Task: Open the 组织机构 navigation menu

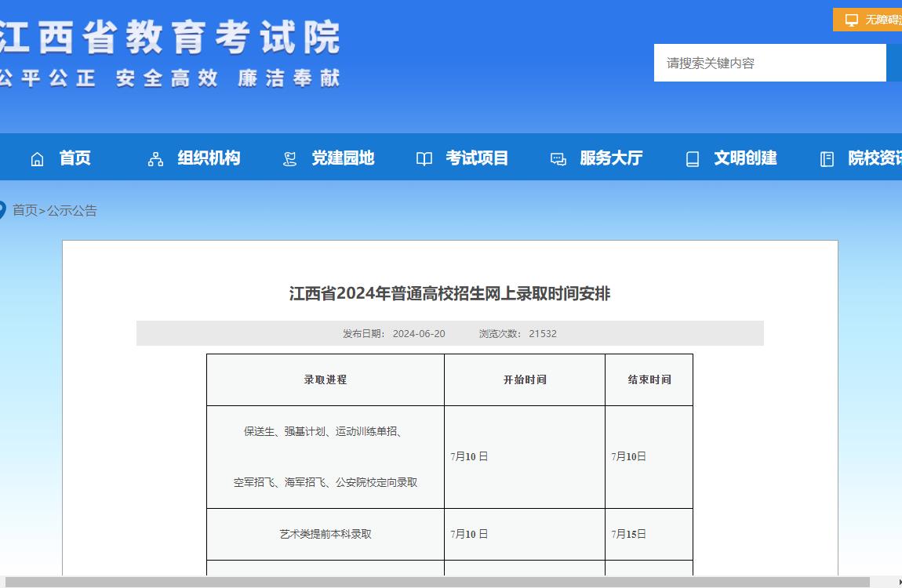Action: click(207, 158)
